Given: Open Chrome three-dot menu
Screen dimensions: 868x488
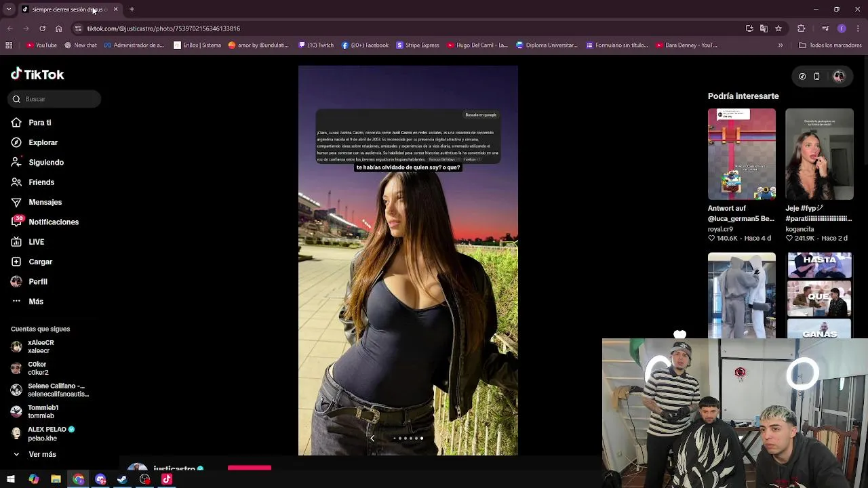Looking at the screenshot, I should tap(858, 28).
